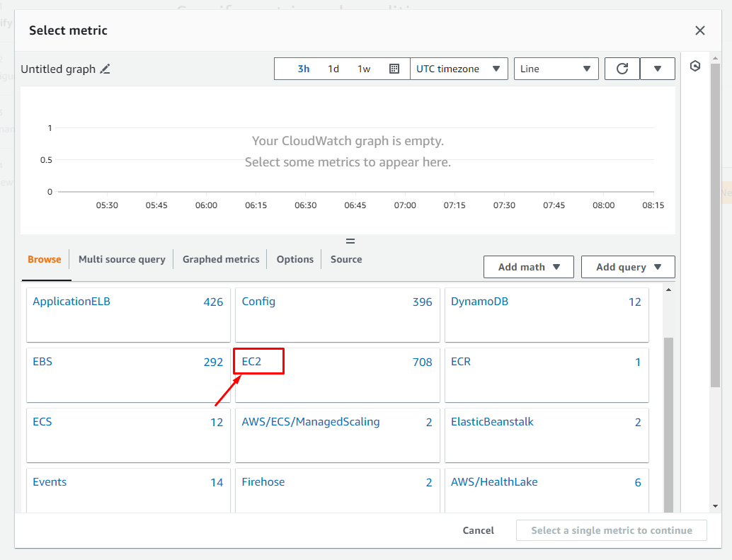Select the 3h time range
The image size is (732, 560).
point(304,69)
